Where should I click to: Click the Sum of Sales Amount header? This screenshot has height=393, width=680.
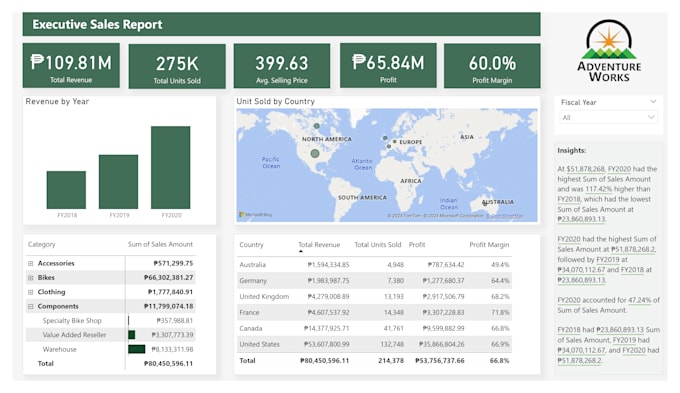click(160, 244)
